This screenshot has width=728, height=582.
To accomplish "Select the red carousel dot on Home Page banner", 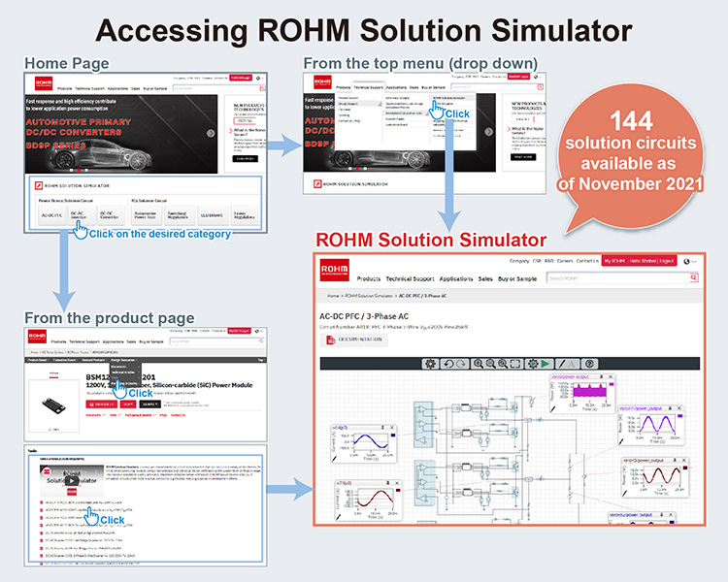I will pos(79,171).
